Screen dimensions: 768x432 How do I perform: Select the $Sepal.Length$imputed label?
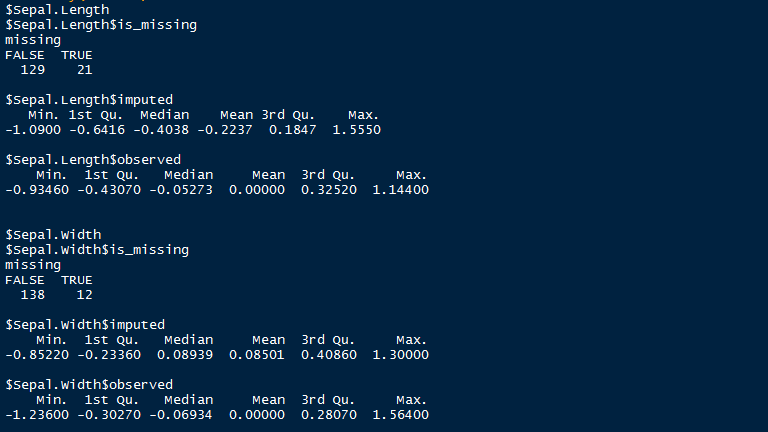(x=89, y=99)
